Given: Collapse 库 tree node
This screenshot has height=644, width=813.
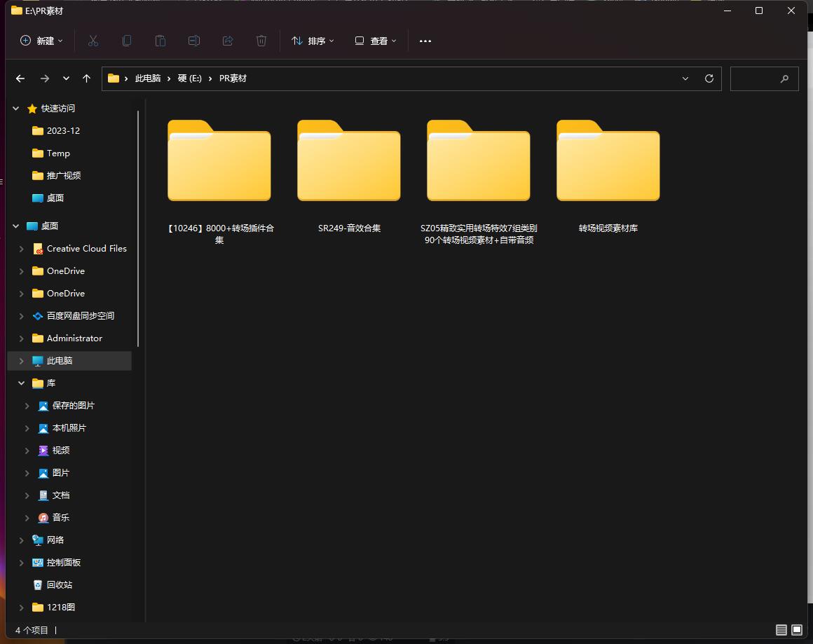Looking at the screenshot, I should (21, 383).
